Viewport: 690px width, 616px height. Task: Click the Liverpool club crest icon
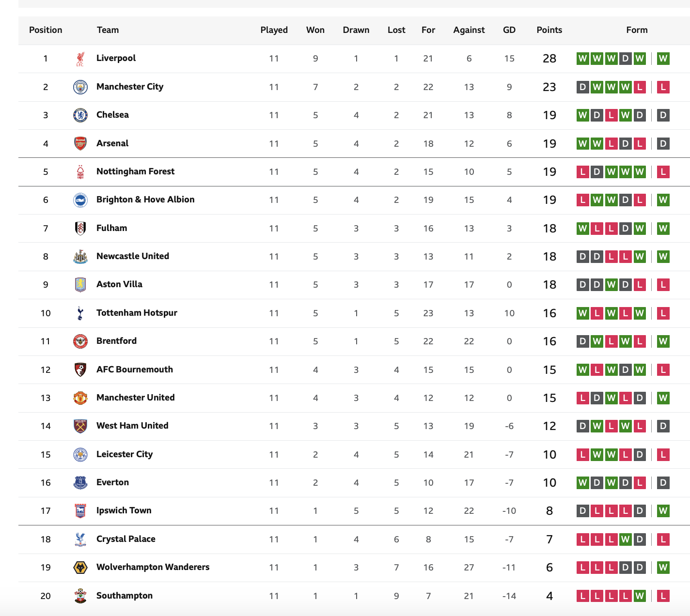coord(80,59)
